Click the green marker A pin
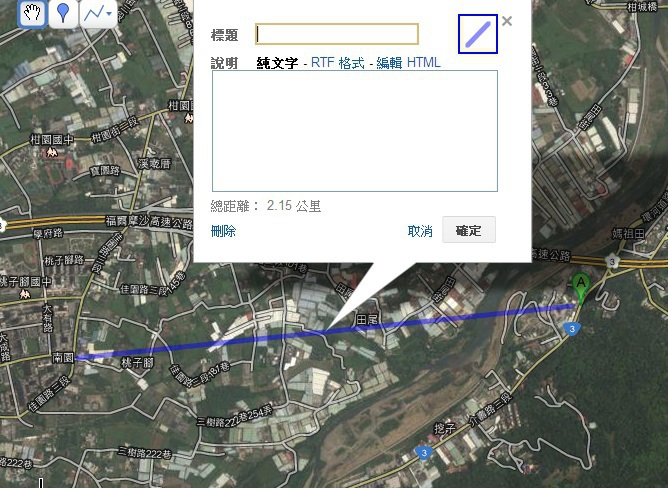This screenshot has width=668, height=488. 581,287
